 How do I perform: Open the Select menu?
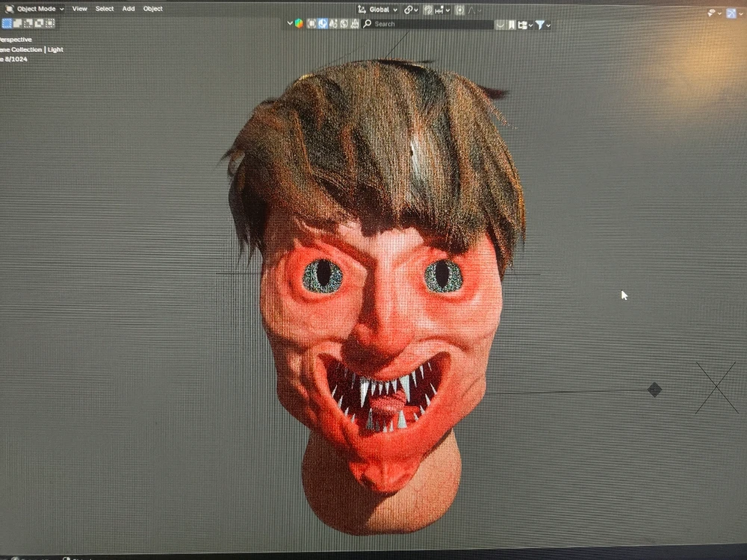(105, 9)
